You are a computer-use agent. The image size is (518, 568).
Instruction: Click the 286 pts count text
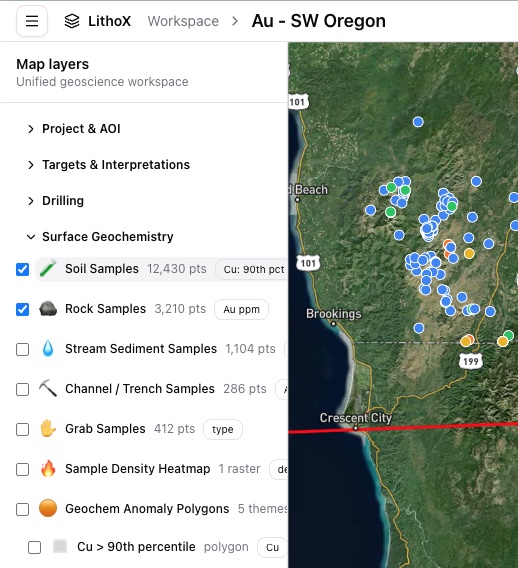click(x=245, y=388)
